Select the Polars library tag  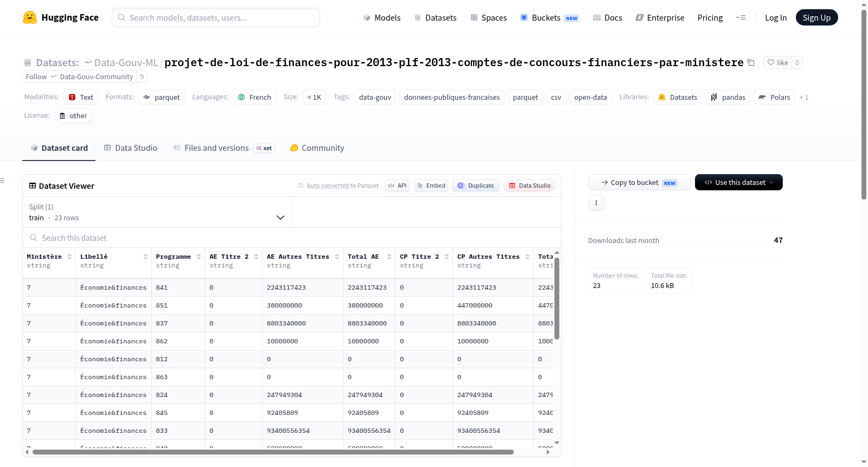coord(774,98)
